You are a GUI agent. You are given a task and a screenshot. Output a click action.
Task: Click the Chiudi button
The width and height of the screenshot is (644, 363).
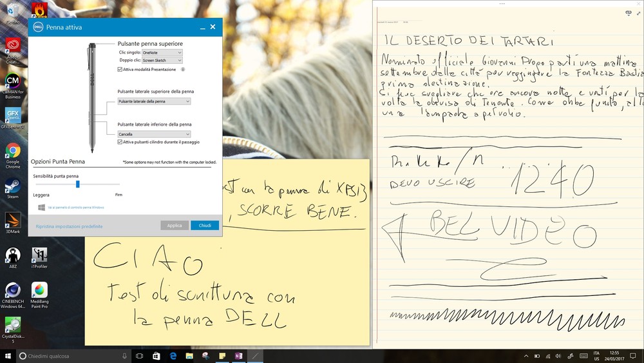tap(205, 226)
